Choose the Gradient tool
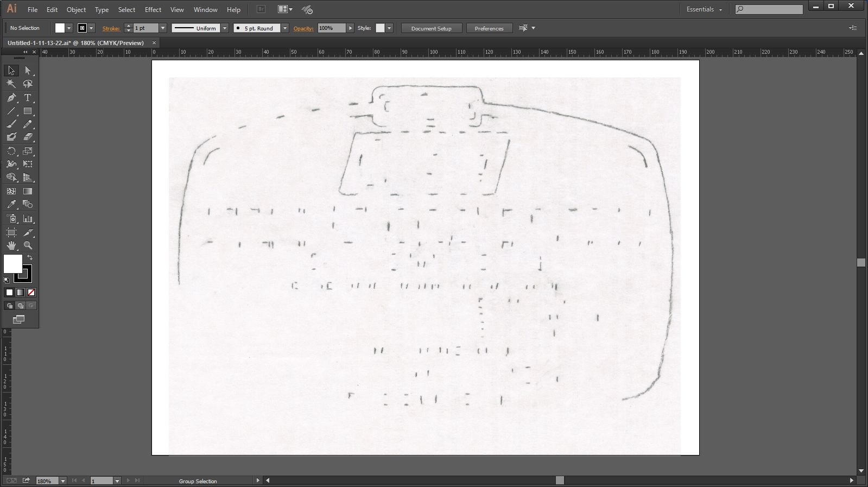This screenshot has width=868, height=487. (28, 191)
